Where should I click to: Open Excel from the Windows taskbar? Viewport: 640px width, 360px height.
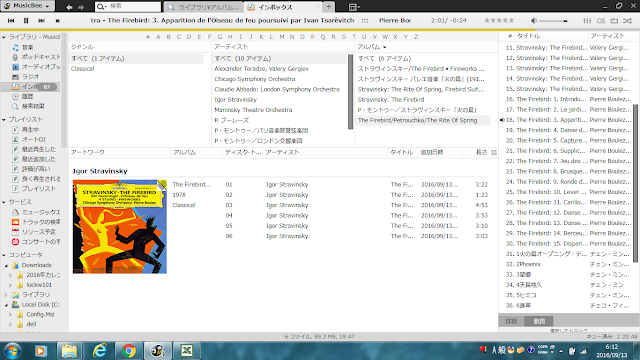coord(187,351)
